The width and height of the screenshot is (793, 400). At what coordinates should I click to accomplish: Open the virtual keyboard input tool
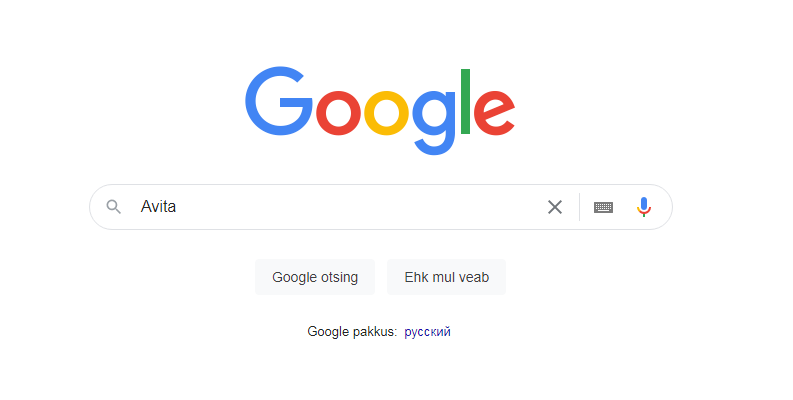point(603,207)
